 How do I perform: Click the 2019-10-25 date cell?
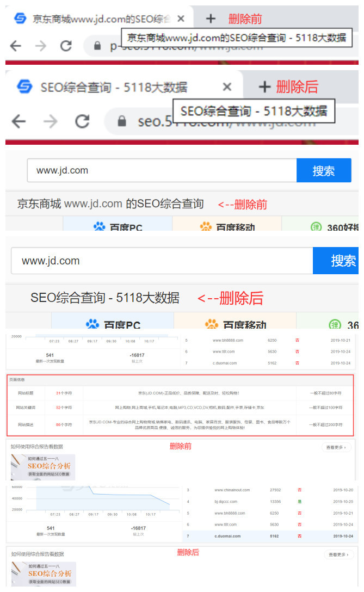[x=343, y=502]
